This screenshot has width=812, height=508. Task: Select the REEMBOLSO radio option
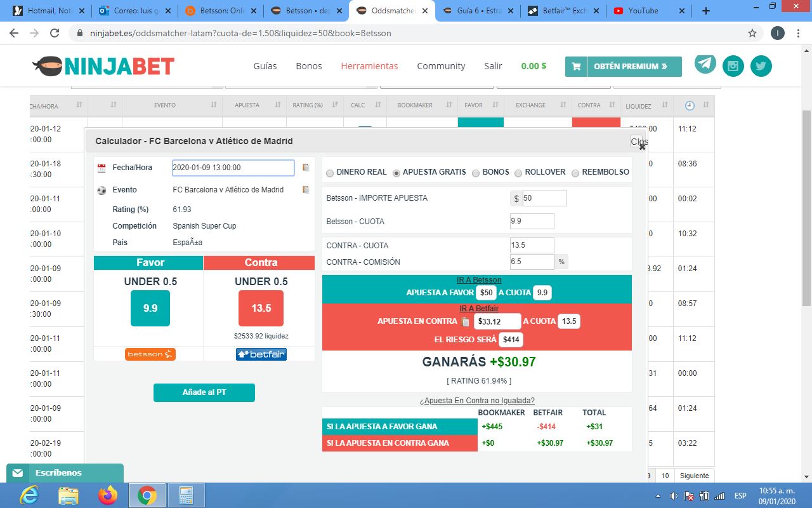coord(576,173)
